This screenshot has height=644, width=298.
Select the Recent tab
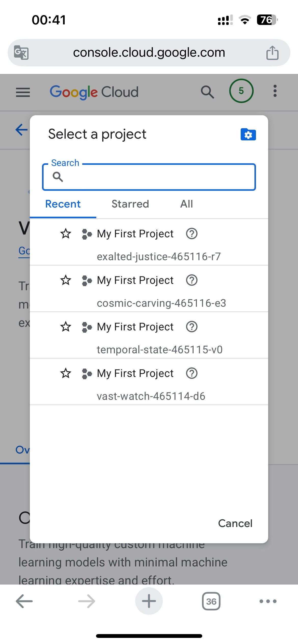coord(63,204)
